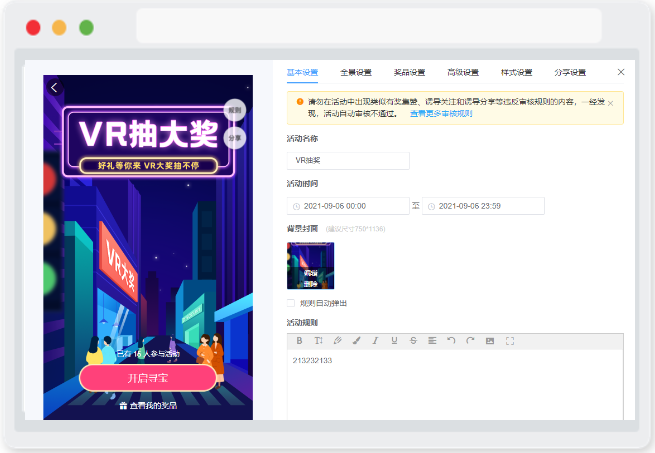Viewport: 655px width, 453px height.
Task: Click the back arrow in phone preview
Action: pos(54,87)
